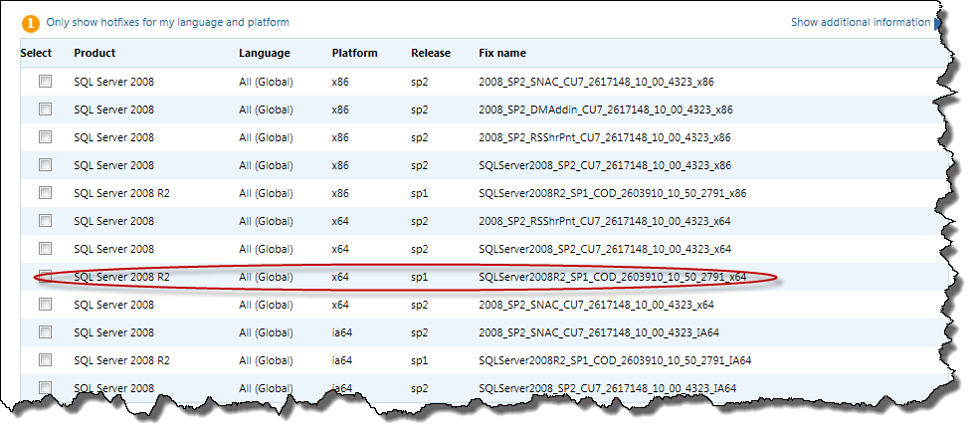
Task: Select SQLServer2008R2_SP1_COD IA64 row checkbox
Action: point(45,359)
